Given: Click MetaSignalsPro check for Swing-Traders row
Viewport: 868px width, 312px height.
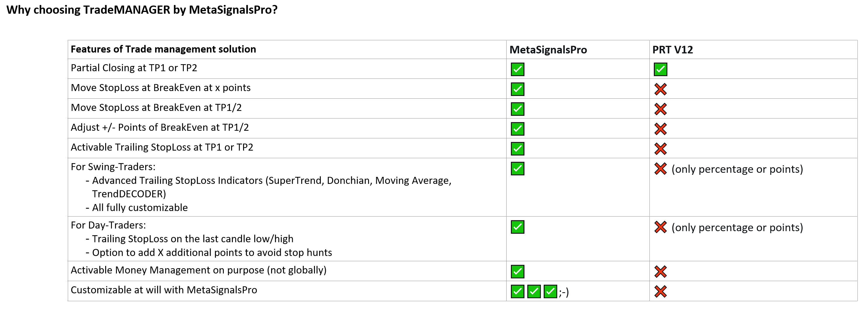Looking at the screenshot, I should [517, 169].
